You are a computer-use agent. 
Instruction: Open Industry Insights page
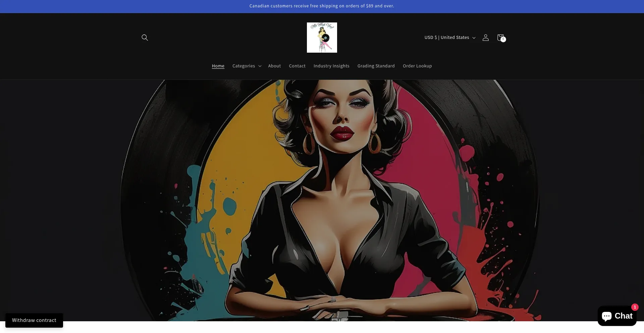[331, 66]
